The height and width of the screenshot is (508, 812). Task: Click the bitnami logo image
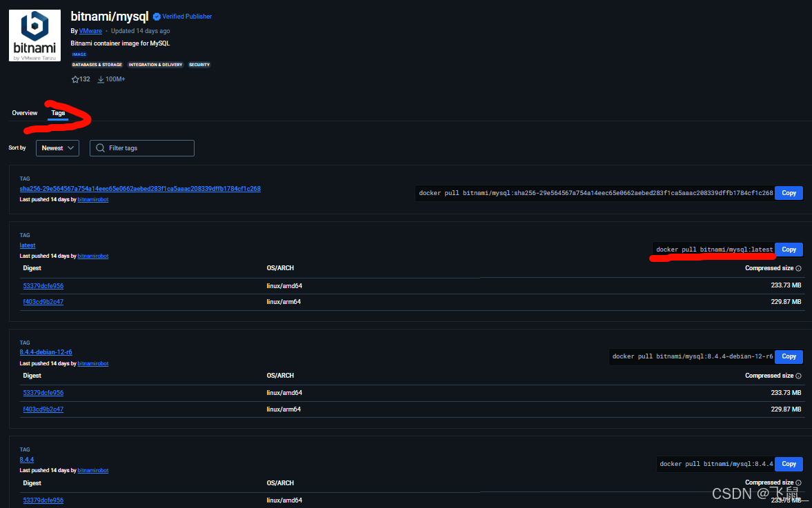point(34,36)
